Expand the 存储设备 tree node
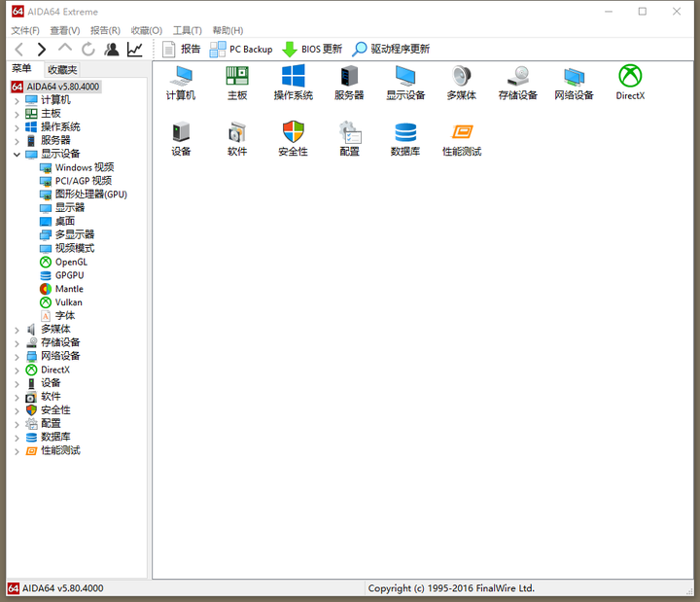 (17, 342)
